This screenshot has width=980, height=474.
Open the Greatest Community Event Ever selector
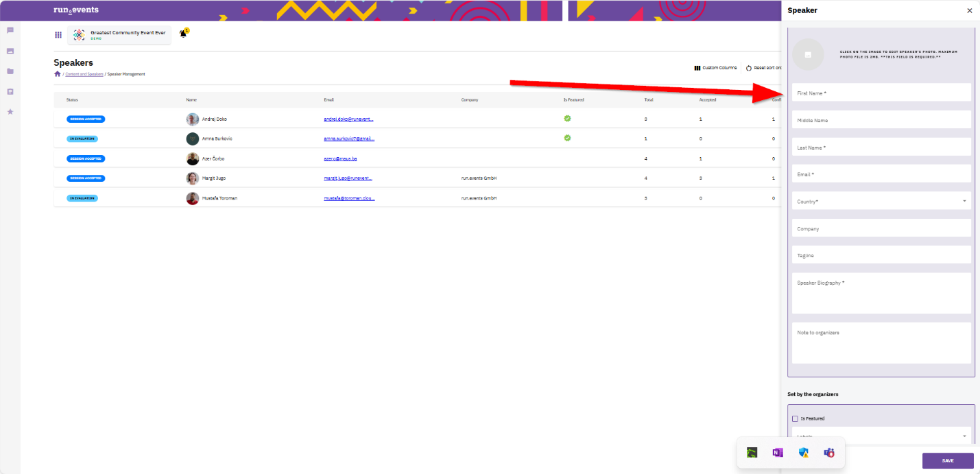point(119,34)
